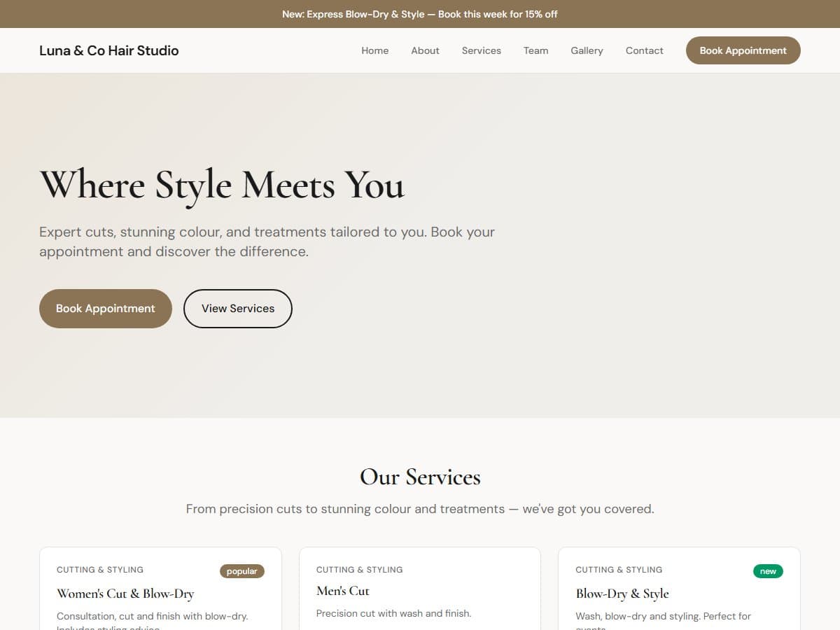Select View Services in the hero section
Viewport: 840px width, 630px height.
point(237,308)
